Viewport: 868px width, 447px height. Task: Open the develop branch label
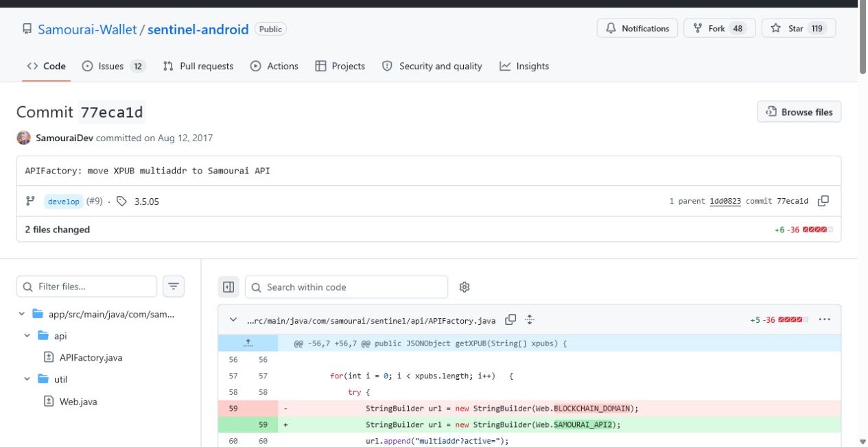(64, 202)
